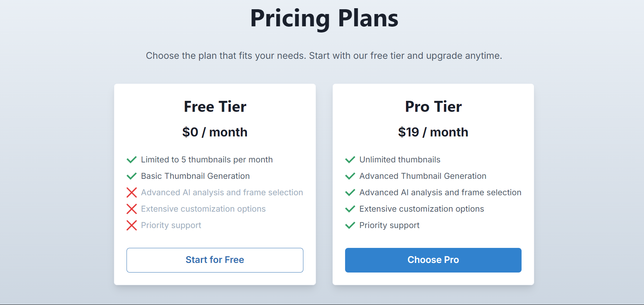Click the $0 / month price text
The image size is (644, 305).
pyautogui.click(x=215, y=132)
